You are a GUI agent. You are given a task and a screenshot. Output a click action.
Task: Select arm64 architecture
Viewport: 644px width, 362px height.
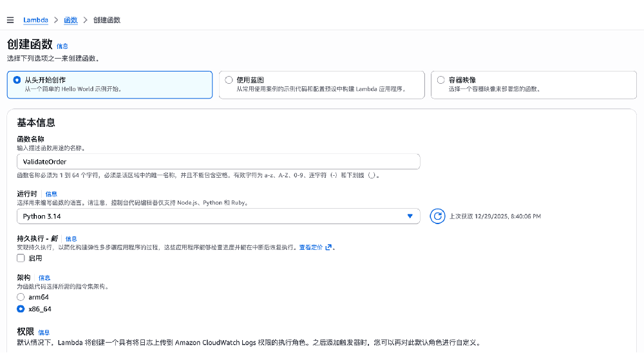click(x=21, y=297)
